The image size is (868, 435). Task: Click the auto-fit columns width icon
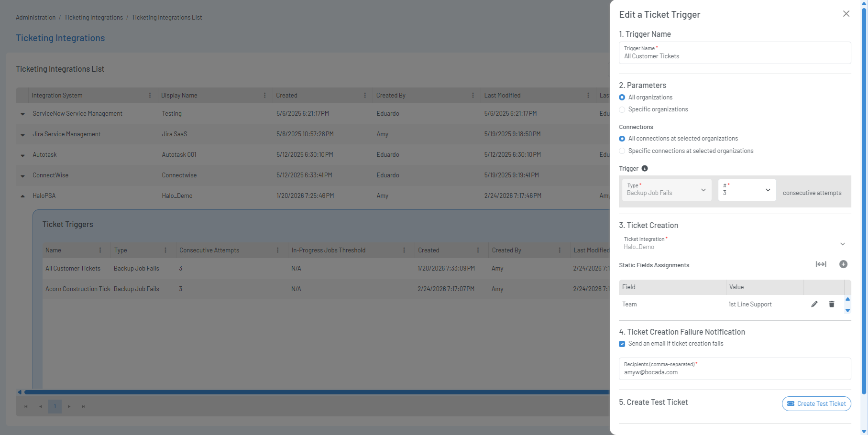[821, 264]
